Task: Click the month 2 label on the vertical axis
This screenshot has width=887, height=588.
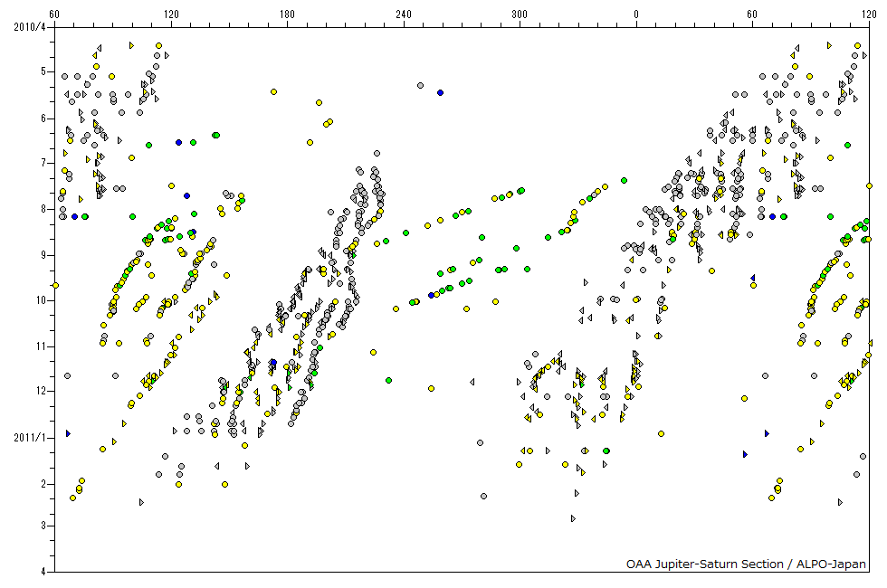Action: (43, 484)
